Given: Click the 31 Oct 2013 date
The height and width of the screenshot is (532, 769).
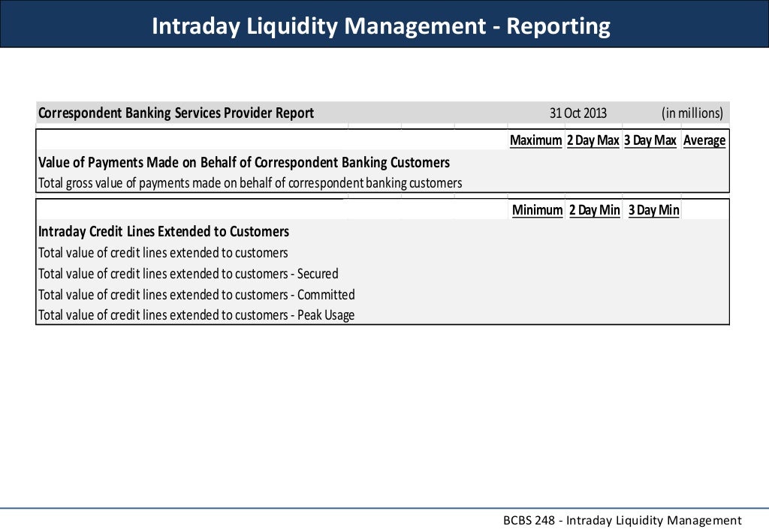Looking at the screenshot, I should 578,113.
